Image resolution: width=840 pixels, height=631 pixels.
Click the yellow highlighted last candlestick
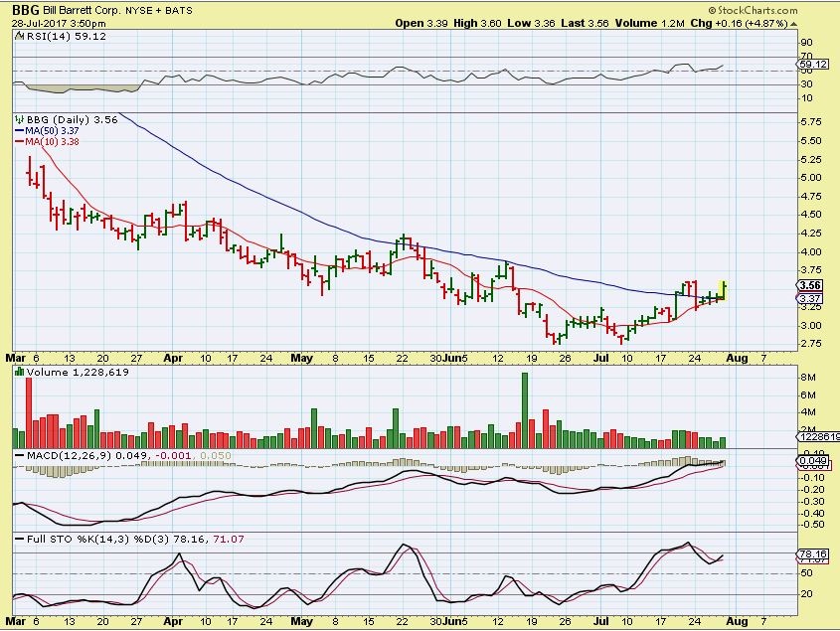point(725,289)
